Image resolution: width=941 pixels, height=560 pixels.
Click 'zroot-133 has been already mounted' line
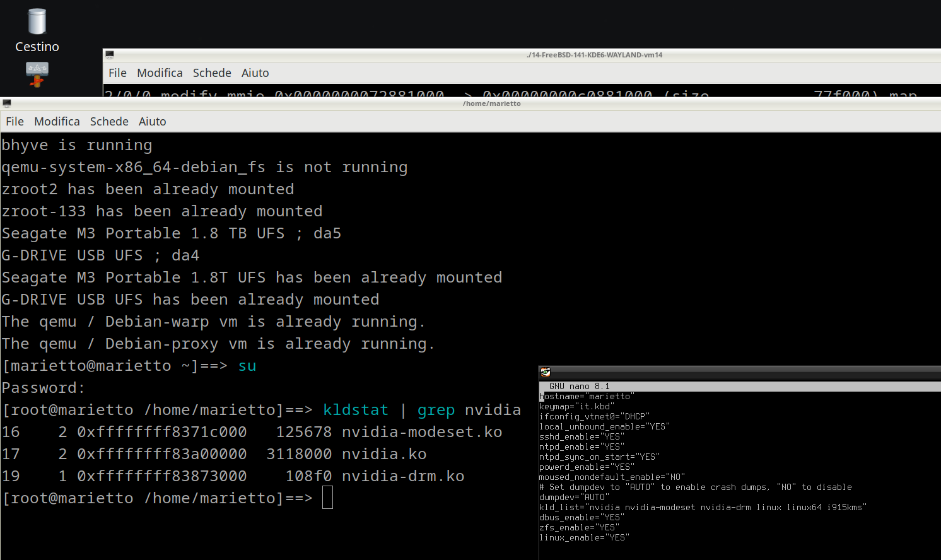coord(162,211)
